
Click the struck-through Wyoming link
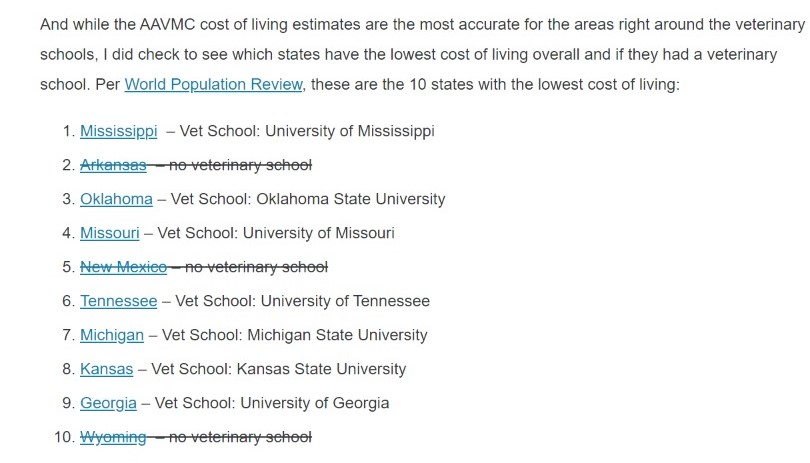(113, 438)
